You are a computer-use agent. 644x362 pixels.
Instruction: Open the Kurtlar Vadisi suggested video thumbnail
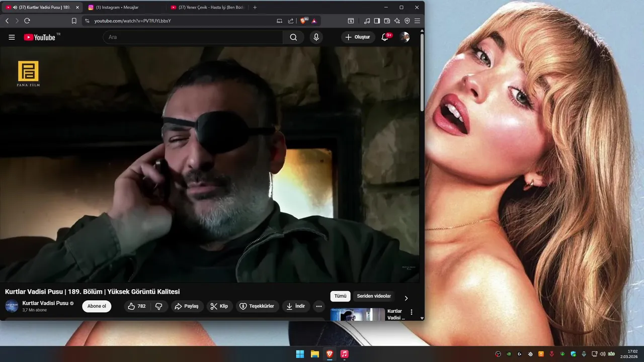pyautogui.click(x=358, y=314)
